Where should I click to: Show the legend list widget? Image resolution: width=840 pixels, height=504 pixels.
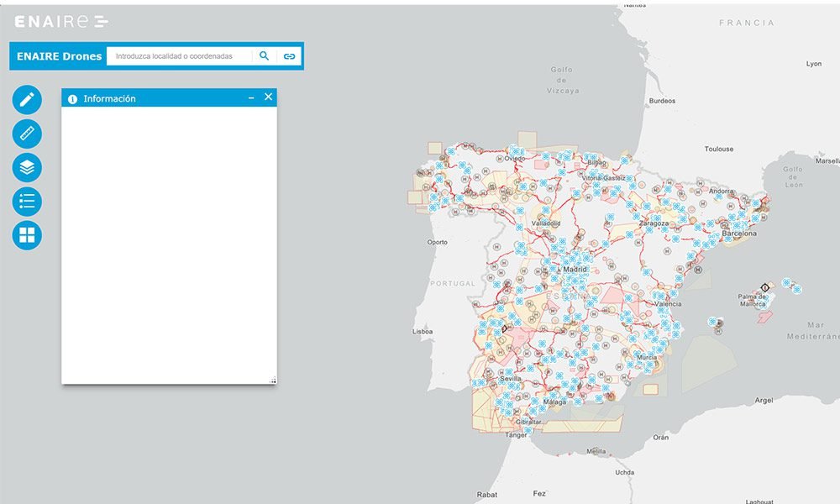pyautogui.click(x=27, y=202)
